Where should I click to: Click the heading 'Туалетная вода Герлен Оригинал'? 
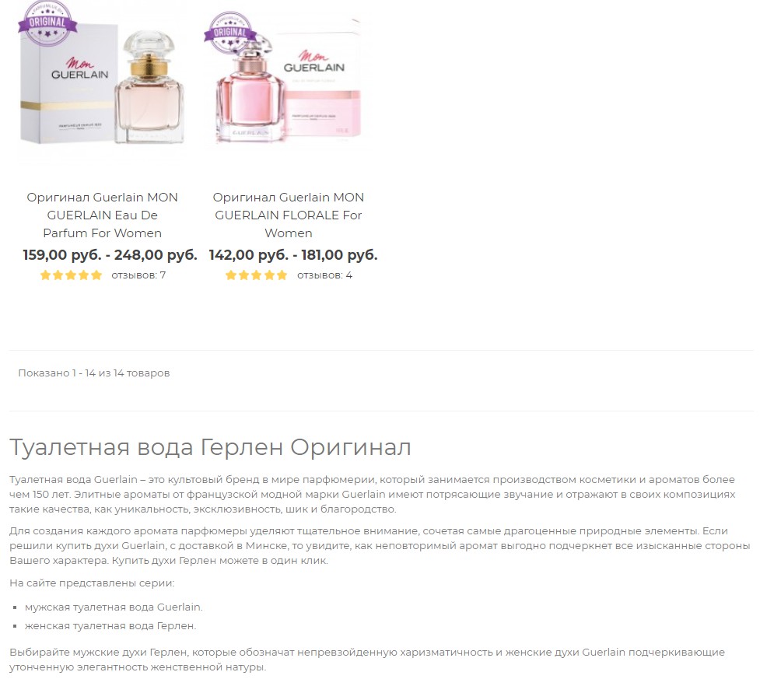point(210,448)
